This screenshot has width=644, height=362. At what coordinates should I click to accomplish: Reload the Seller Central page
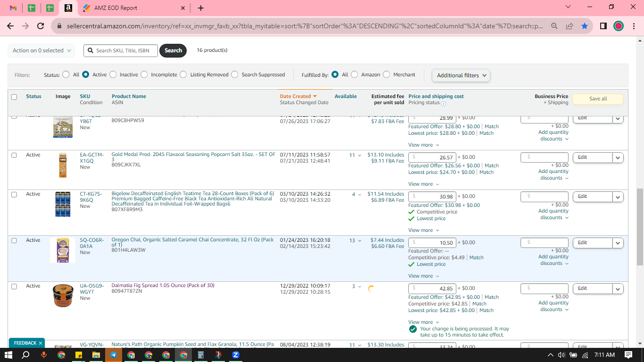(41, 26)
